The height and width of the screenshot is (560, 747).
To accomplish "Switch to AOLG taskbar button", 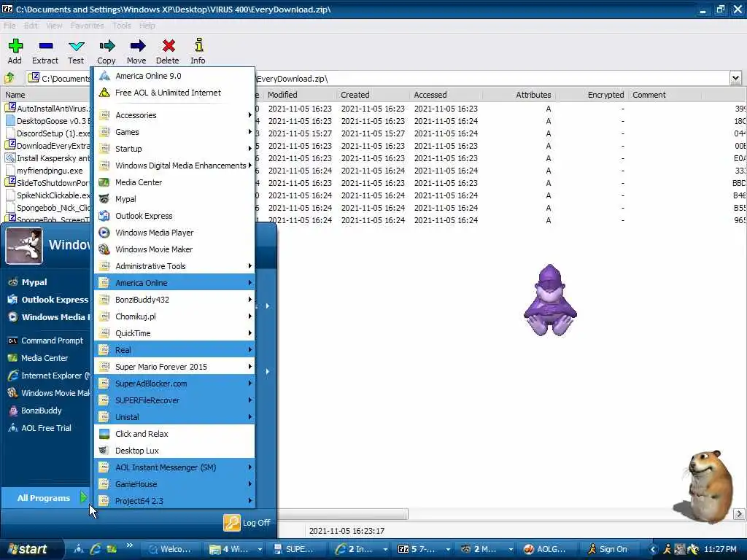I will pyautogui.click(x=548, y=549).
